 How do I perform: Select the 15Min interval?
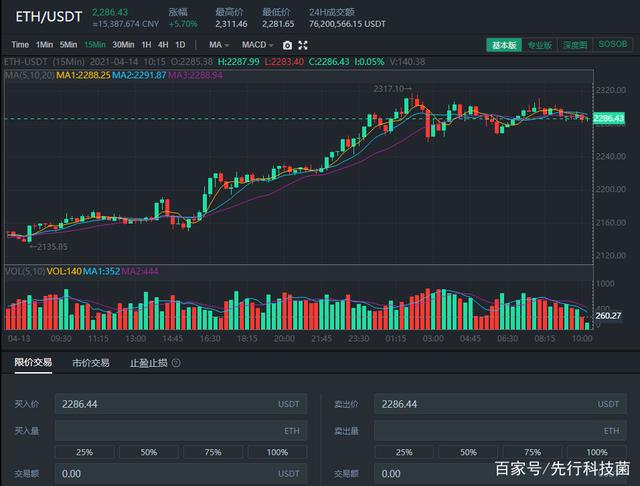pyautogui.click(x=95, y=45)
